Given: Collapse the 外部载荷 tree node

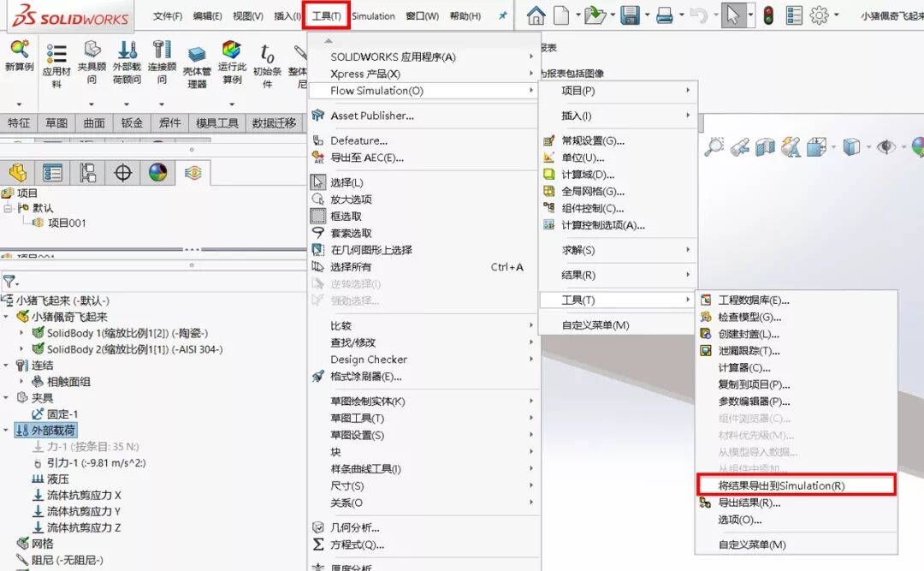Looking at the screenshot, I should click(6, 430).
